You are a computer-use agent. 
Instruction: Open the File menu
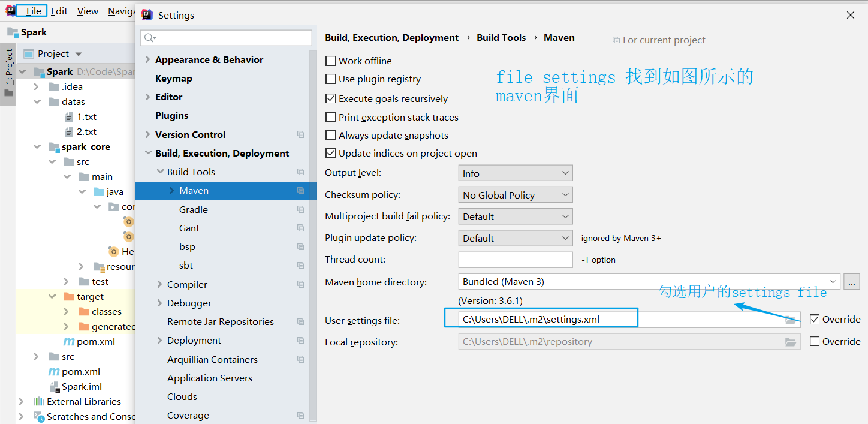[34, 11]
